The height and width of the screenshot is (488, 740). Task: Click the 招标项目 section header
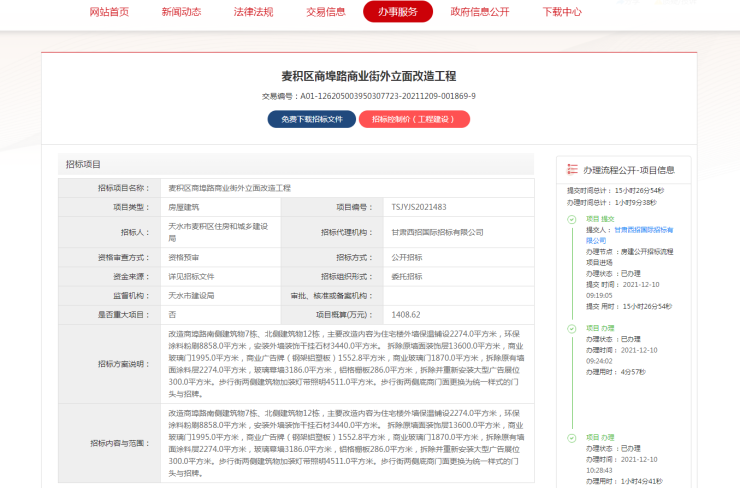pos(83,164)
